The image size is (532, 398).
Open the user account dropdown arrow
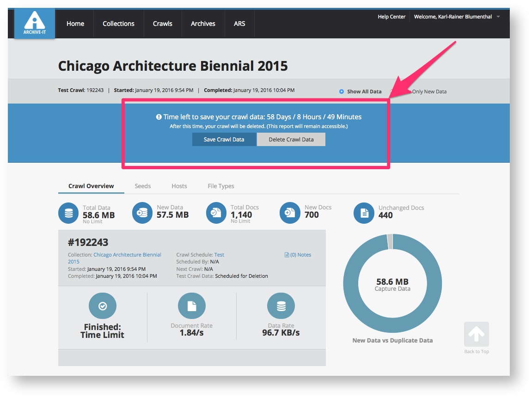pyautogui.click(x=498, y=17)
